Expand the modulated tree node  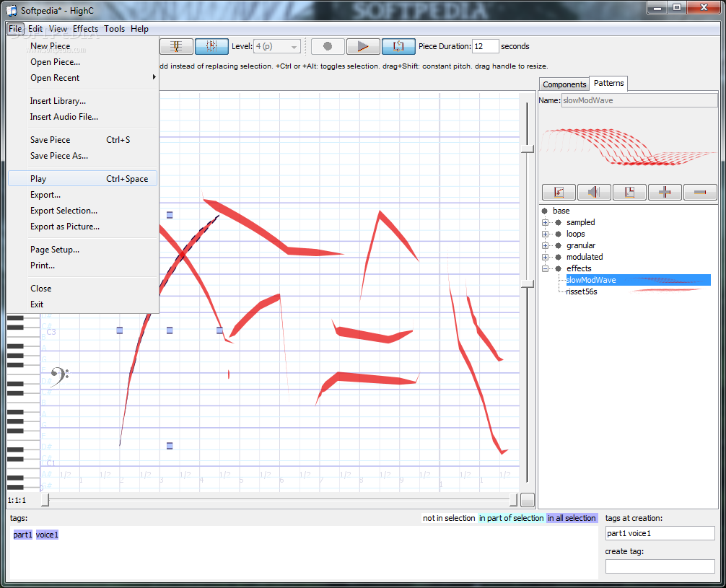point(545,257)
